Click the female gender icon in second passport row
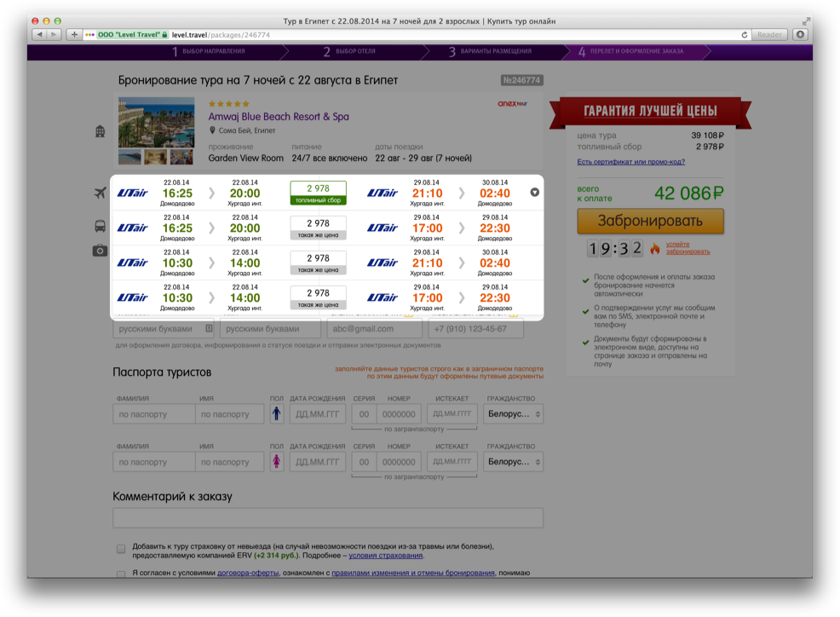 point(276,462)
